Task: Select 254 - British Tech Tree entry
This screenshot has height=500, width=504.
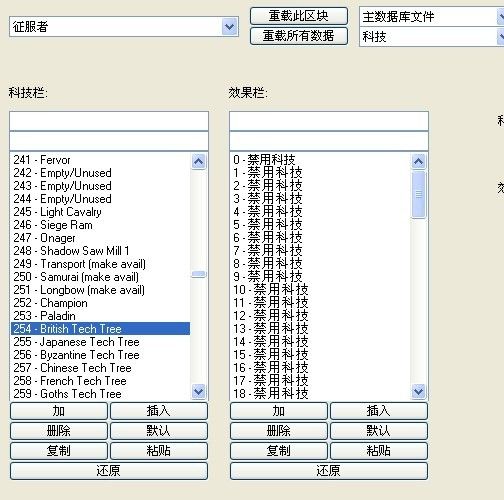Action: 100,329
